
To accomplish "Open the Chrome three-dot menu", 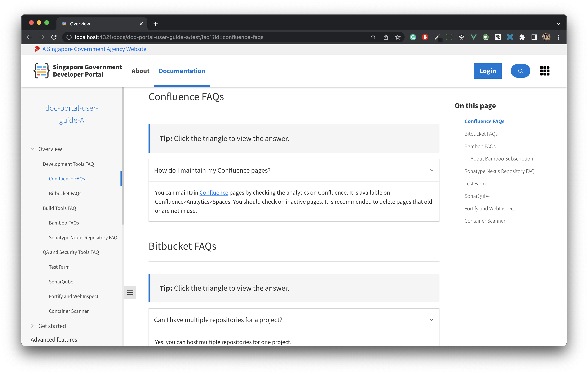I will 558,37.
